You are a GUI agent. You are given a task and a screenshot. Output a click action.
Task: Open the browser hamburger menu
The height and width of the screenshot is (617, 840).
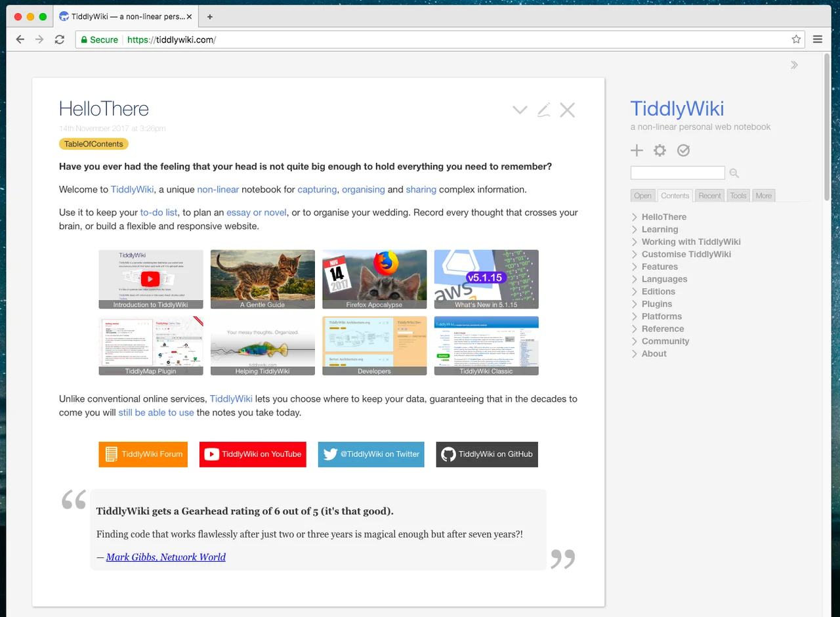[x=818, y=39]
